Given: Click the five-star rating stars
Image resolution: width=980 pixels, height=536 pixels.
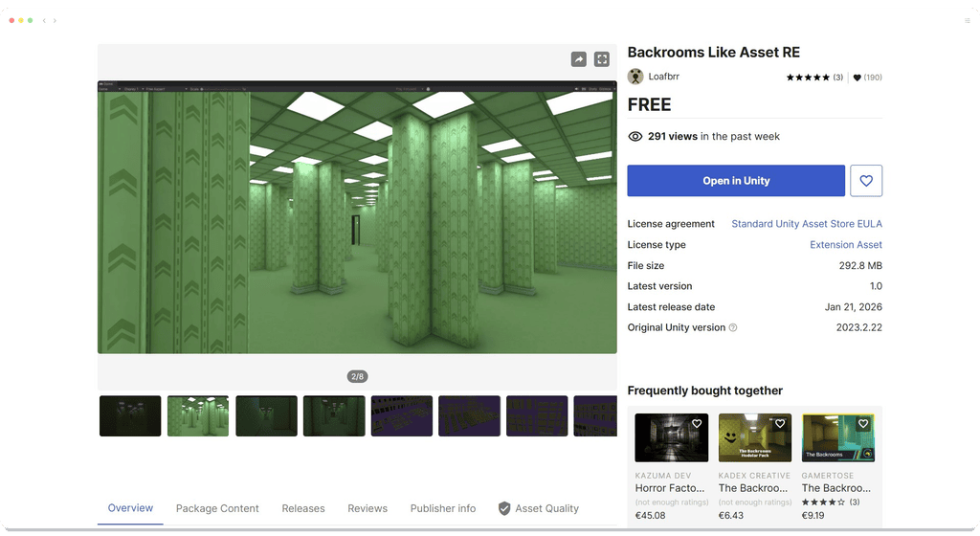Looking at the screenshot, I should 808,78.
